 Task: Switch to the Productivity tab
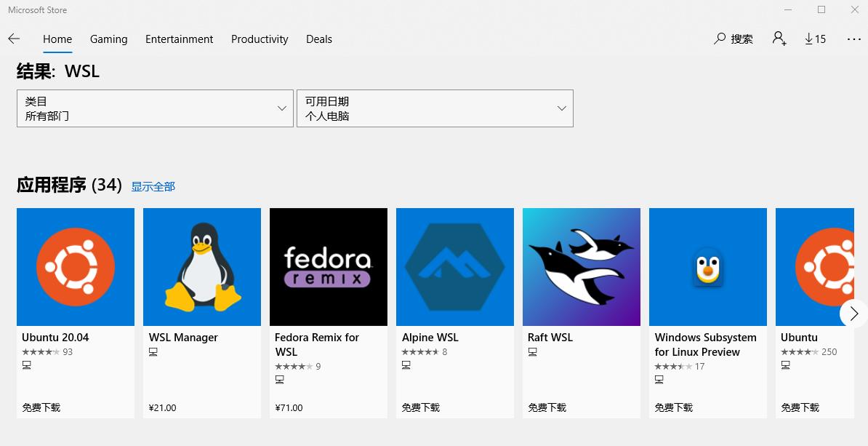click(260, 39)
